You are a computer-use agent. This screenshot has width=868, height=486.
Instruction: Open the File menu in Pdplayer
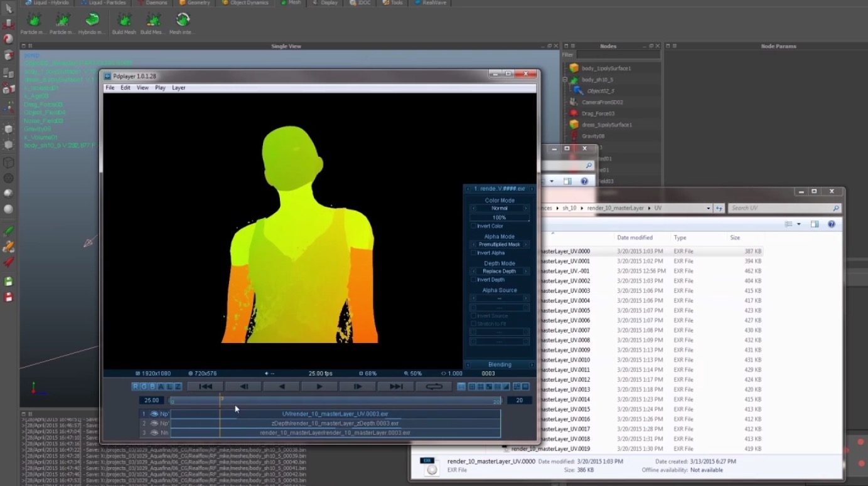tap(110, 88)
